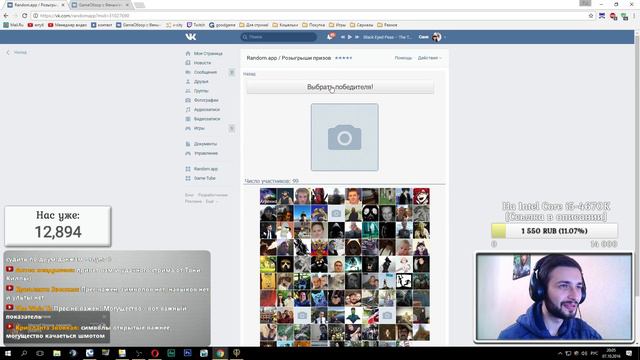The height and width of the screenshot is (360, 640).
Task: Click the counter badge beside Сообщения
Action: (231, 72)
